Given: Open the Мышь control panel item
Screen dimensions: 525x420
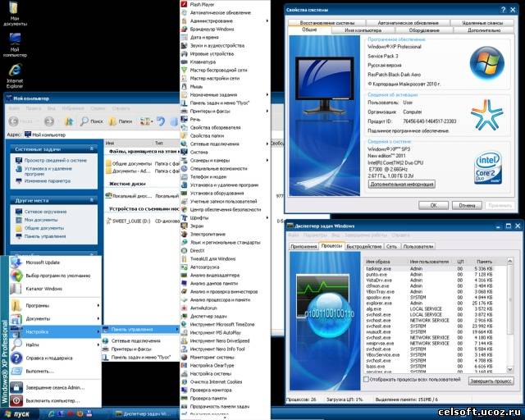Looking at the screenshot, I should 196,86.
